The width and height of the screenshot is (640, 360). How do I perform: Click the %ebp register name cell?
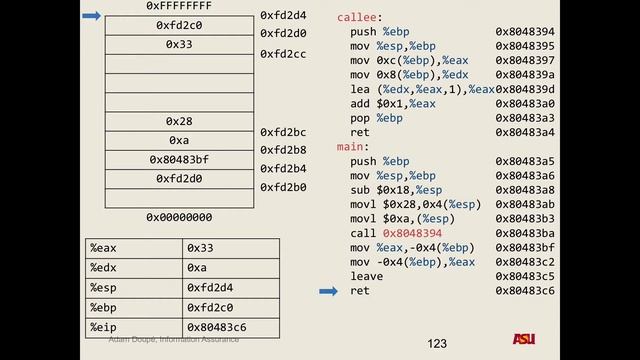(134, 308)
